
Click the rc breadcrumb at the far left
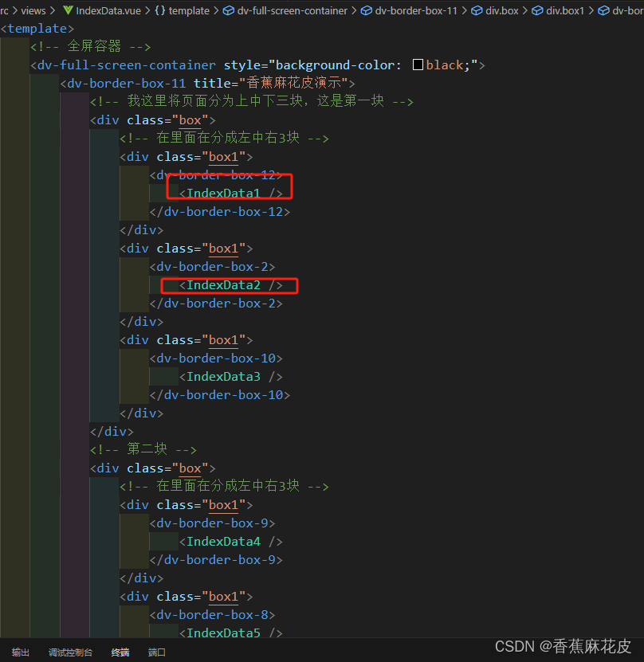pos(6,10)
